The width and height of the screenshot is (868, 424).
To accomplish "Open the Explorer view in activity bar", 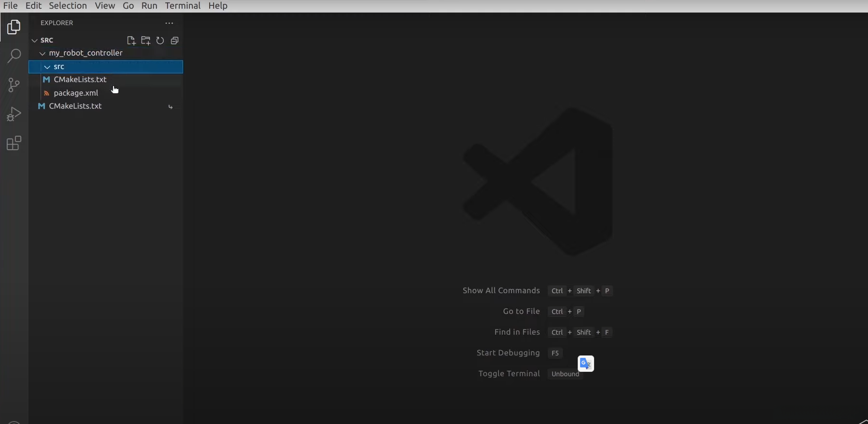I will click(14, 27).
